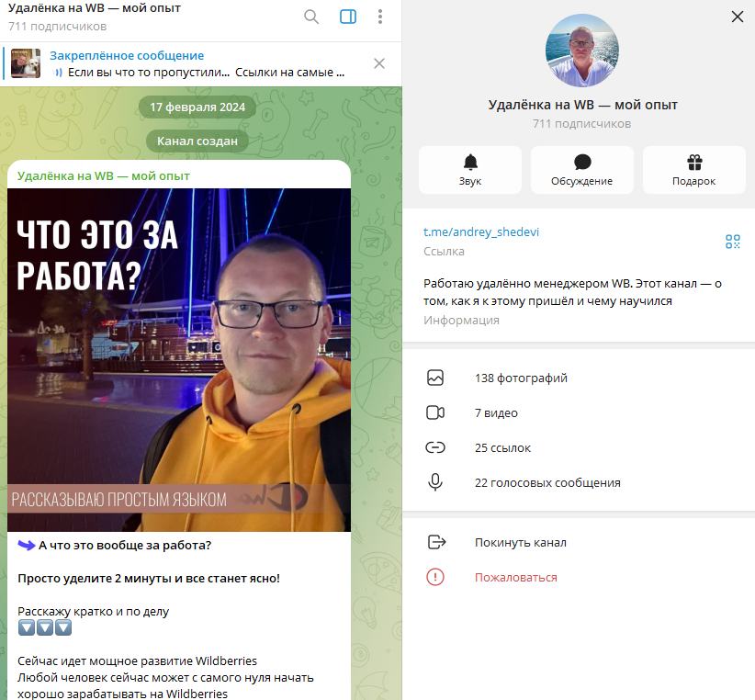Open the t.me/andrey_shedevi link
This screenshot has width=755, height=700.
coord(481,231)
